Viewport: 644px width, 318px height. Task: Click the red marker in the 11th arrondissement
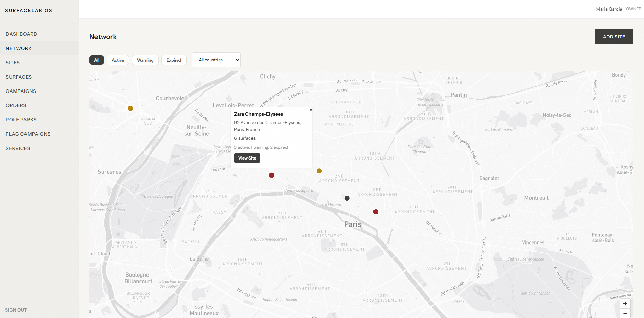pyautogui.click(x=376, y=212)
